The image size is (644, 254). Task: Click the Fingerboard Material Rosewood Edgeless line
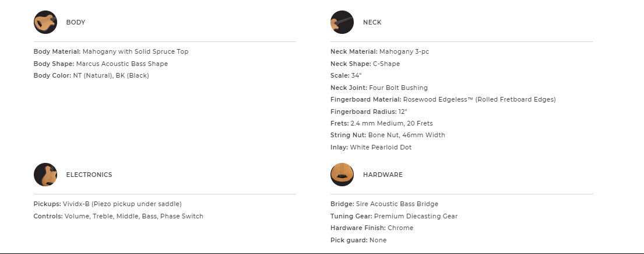[x=443, y=99]
